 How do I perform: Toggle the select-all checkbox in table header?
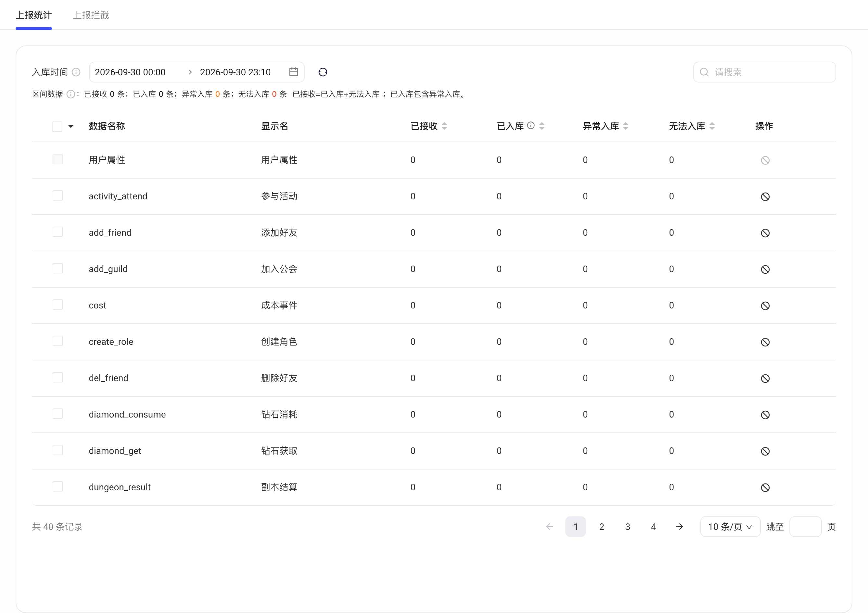(x=57, y=126)
